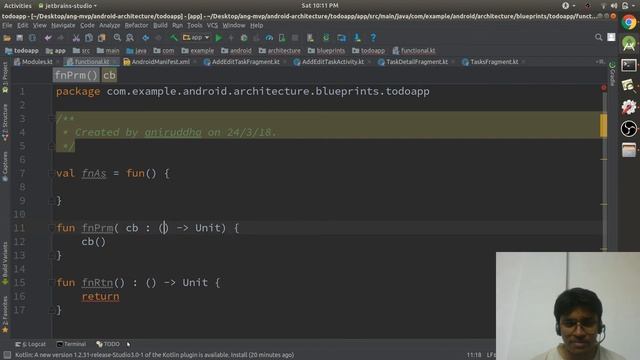Click the Paste icon in the toolbar
This screenshot has width=640, height=360.
(x=101, y=38)
